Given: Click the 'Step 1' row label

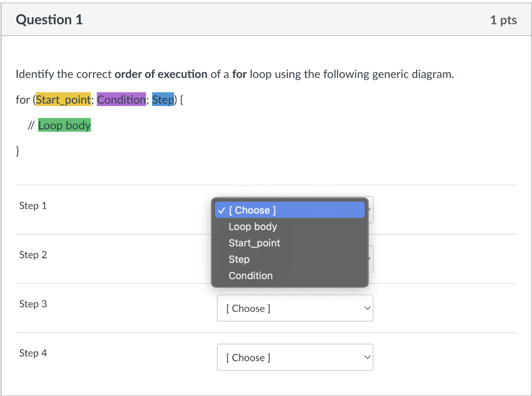Looking at the screenshot, I should [x=33, y=206].
